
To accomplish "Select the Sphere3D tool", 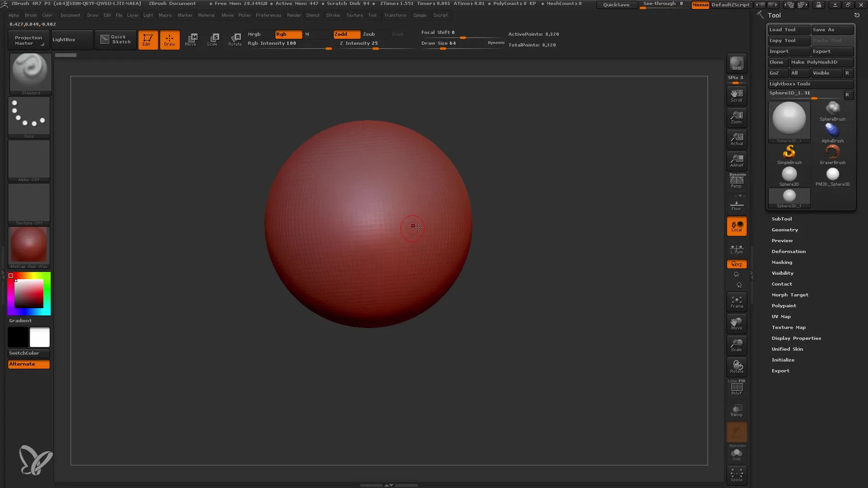I will [789, 176].
